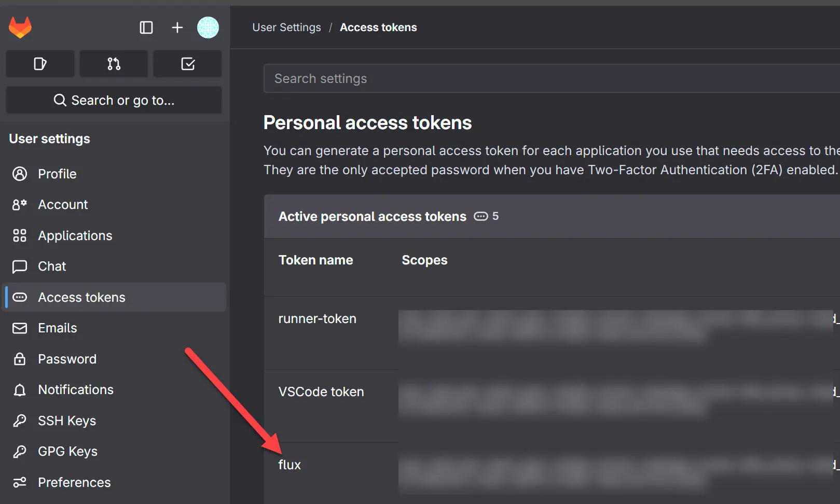Open the user avatar menu
The image size is (840, 504).
click(x=208, y=27)
